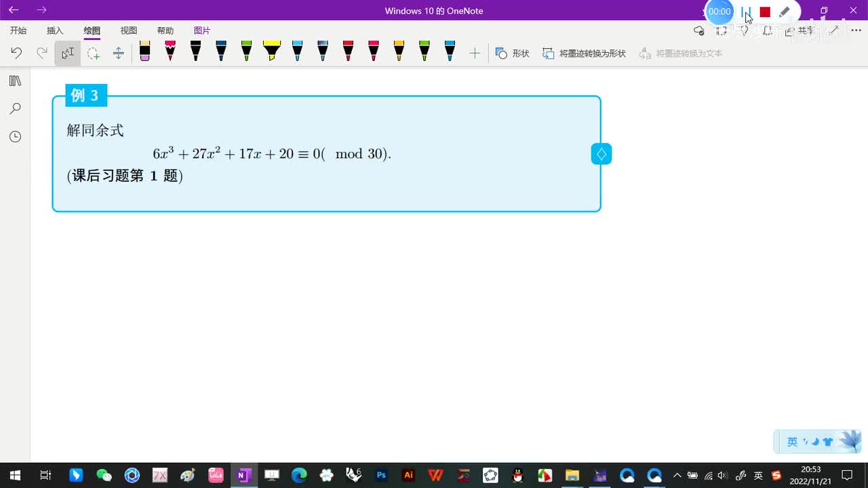Open Windows Start menu

[x=14, y=475]
